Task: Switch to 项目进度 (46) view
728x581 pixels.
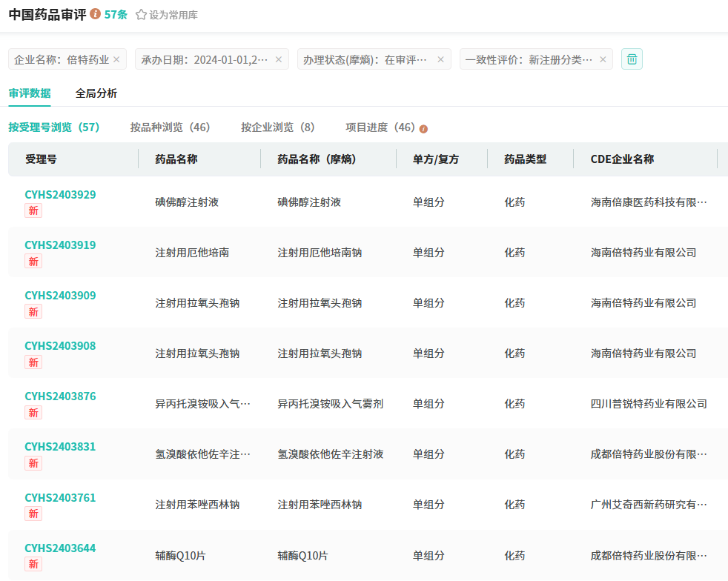Action: pyautogui.click(x=380, y=127)
